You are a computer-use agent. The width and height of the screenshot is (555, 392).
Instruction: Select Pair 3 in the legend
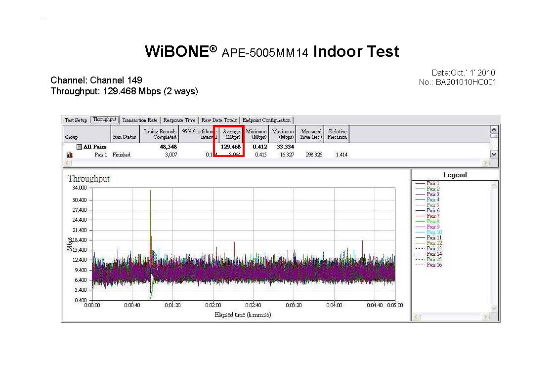[427, 194]
